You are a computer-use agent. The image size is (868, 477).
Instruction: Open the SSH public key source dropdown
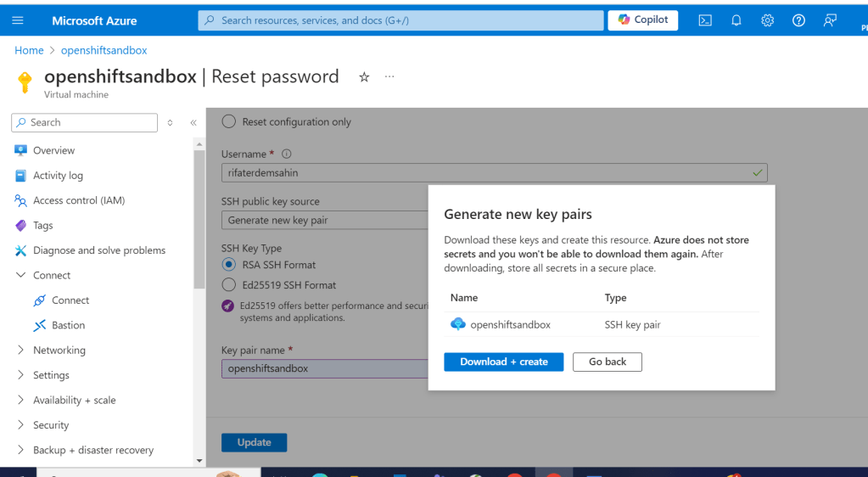click(325, 220)
